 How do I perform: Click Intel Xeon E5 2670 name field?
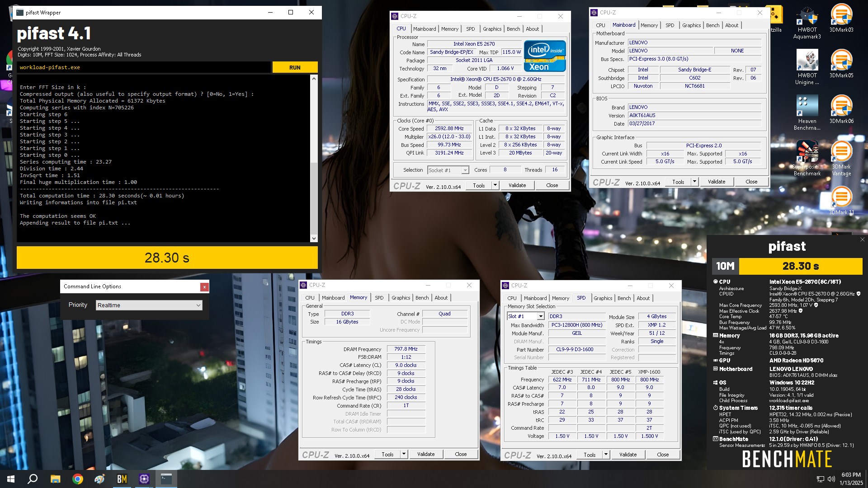(474, 44)
